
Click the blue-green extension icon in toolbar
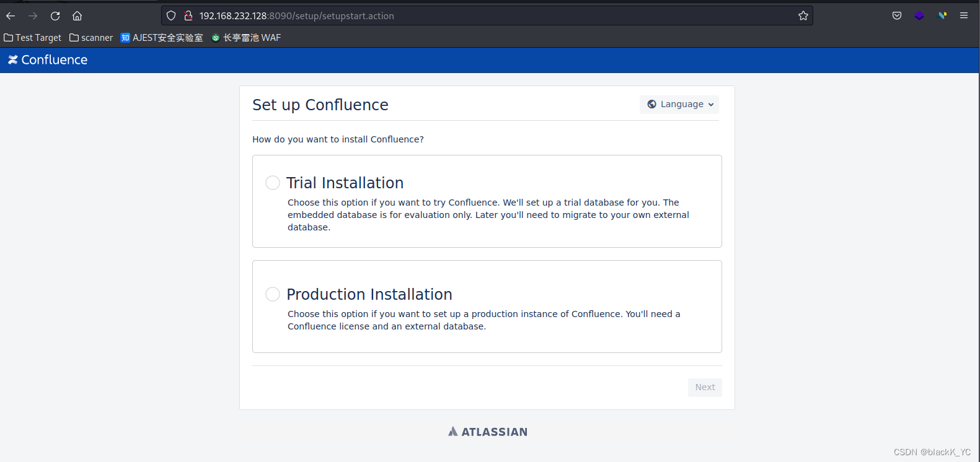pyautogui.click(x=942, y=16)
